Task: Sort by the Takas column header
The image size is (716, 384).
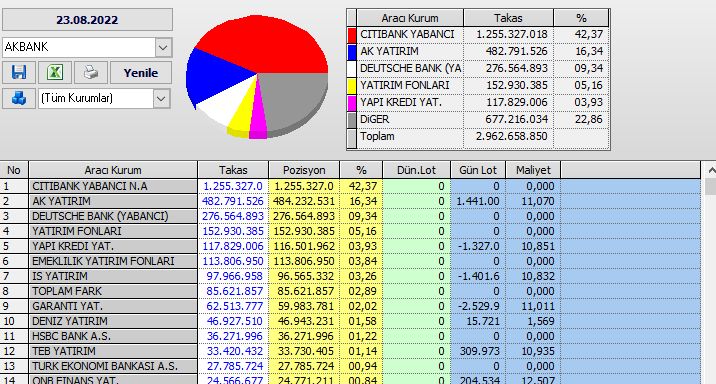Action: 233,170
